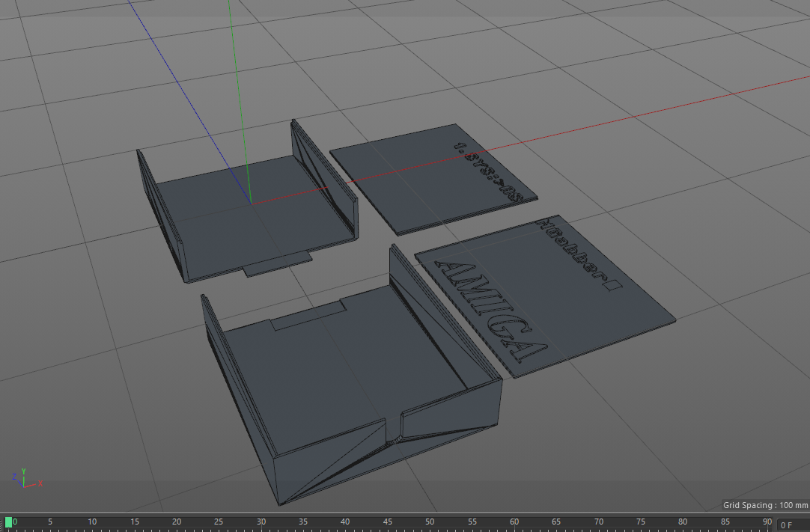Click the red X label on the axis gizmo
Screen dimensions: 810x532
tap(40, 483)
